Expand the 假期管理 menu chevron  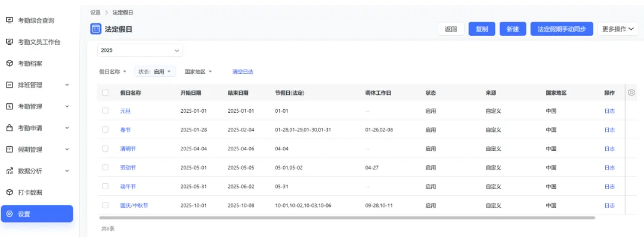tap(67, 149)
